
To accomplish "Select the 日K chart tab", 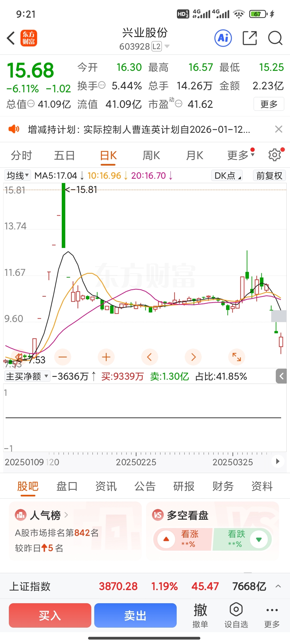I will [x=108, y=155].
